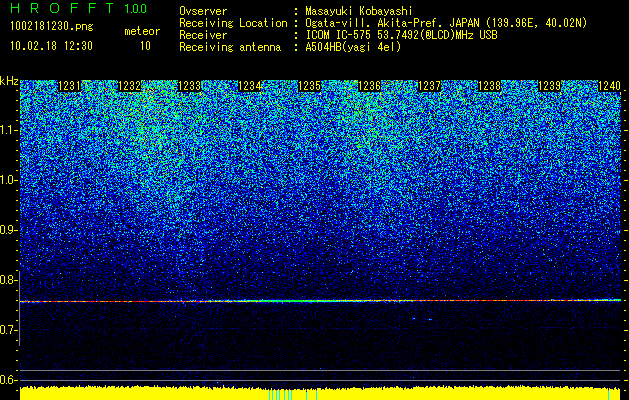Click the 1237 time marker
Viewport: 629px width, 400px height.
coord(429,86)
